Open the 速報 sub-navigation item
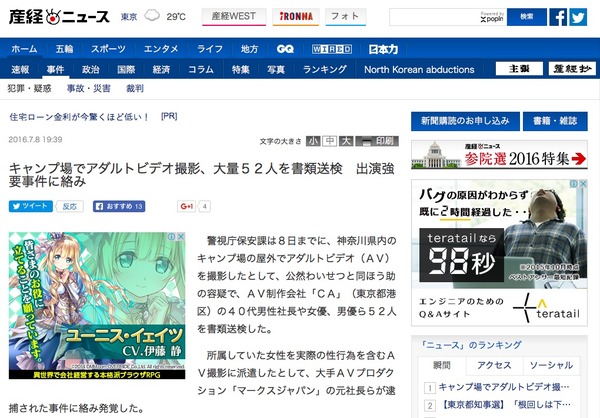The width and height of the screenshot is (600, 418). pyautogui.click(x=20, y=69)
